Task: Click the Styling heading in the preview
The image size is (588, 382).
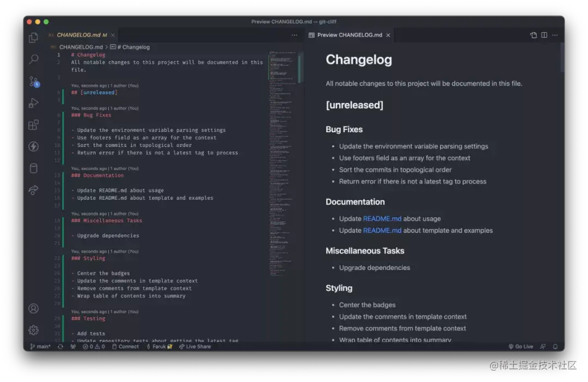Action: (x=339, y=288)
